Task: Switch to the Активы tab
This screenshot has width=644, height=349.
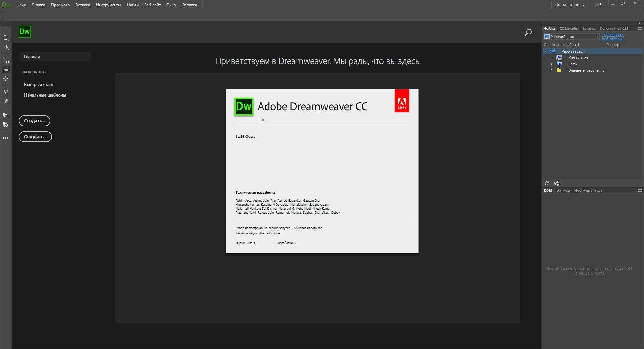Action: [563, 191]
